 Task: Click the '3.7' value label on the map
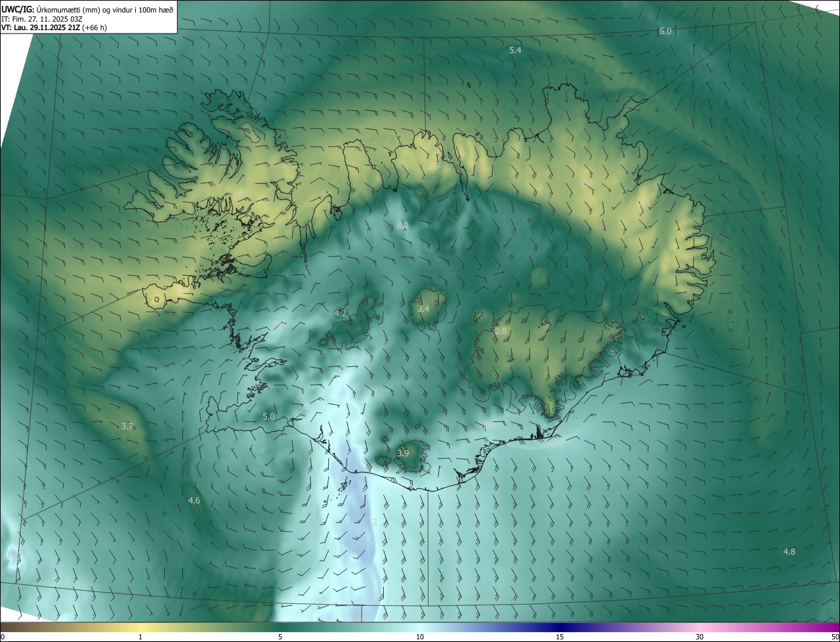click(x=127, y=426)
